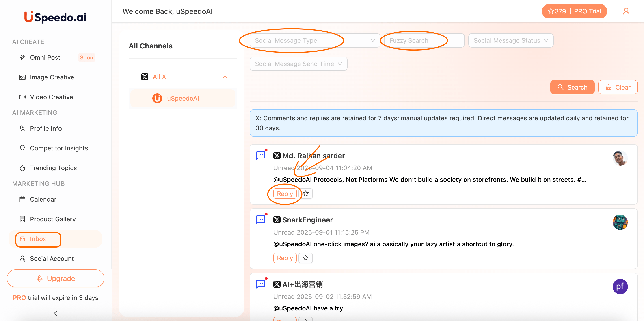The image size is (644, 321).
Task: Open the Inbox section
Action: tap(38, 239)
